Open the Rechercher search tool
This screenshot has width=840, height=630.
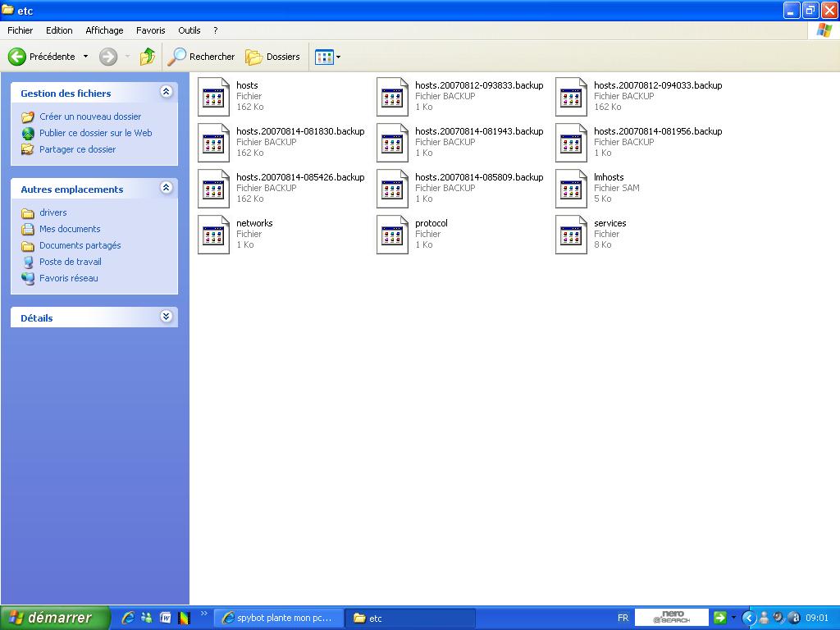coord(201,57)
